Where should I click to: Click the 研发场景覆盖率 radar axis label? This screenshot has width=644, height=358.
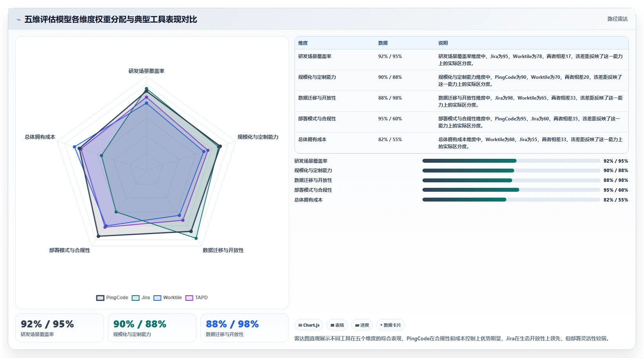click(146, 71)
